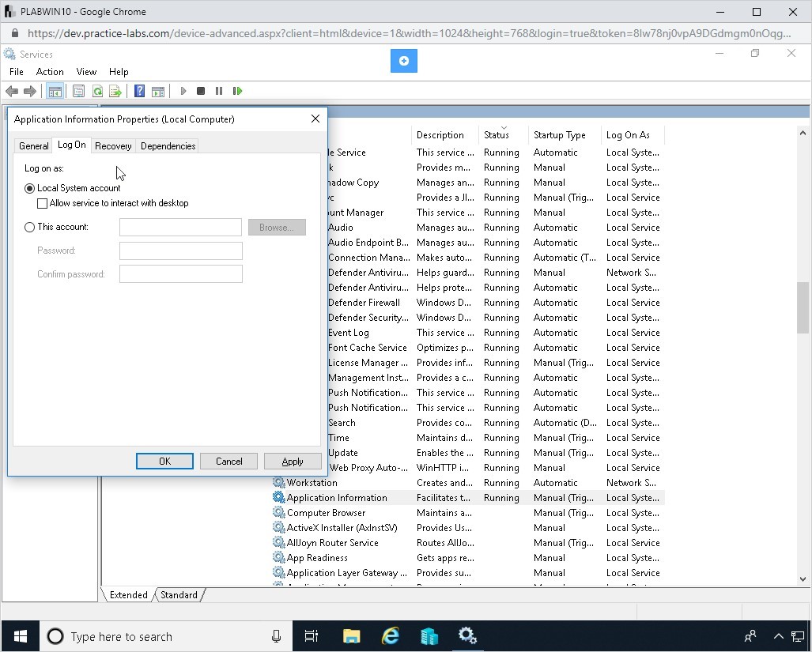812x652 pixels.
Task: Open People icon in system tray
Action: pos(750,636)
